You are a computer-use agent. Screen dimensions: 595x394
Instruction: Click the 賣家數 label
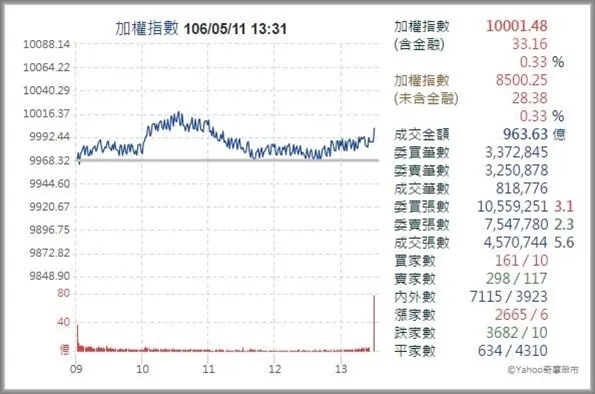tap(415, 279)
